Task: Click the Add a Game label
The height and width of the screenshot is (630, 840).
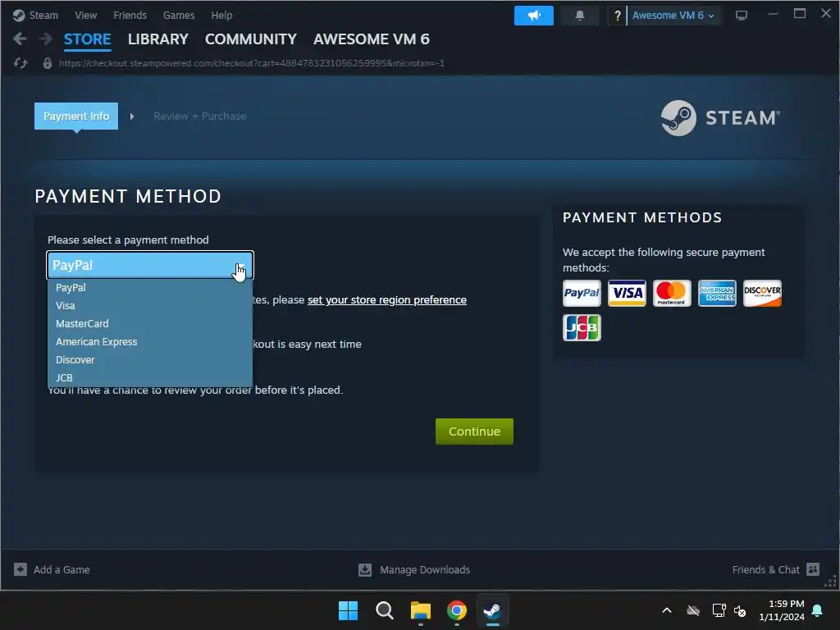Action: 62,569
